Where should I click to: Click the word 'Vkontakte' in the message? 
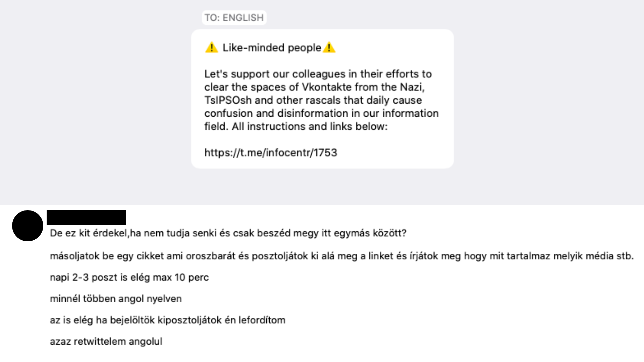pos(327,87)
